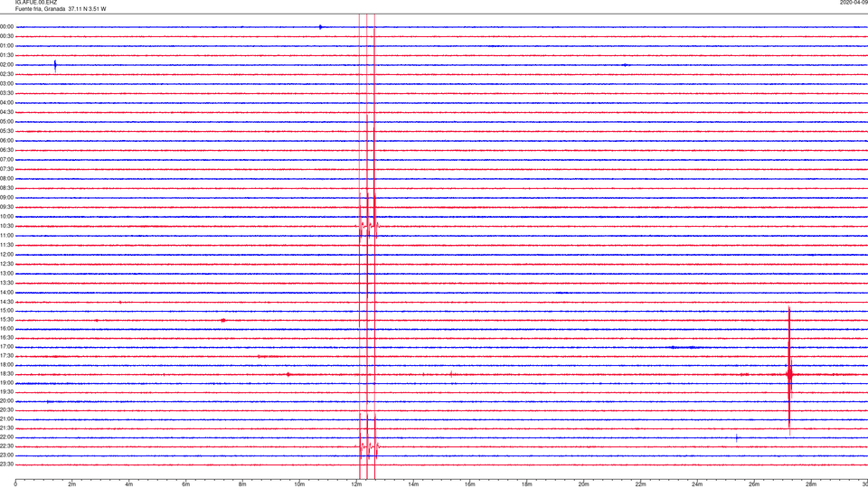The image size is (868, 488).
Task: Select the 06:00 time row label
Action: point(7,141)
